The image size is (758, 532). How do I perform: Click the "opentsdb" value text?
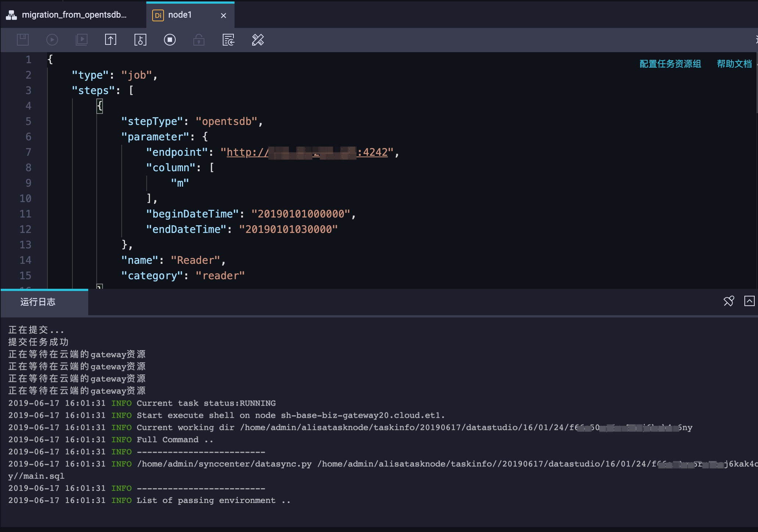click(226, 121)
